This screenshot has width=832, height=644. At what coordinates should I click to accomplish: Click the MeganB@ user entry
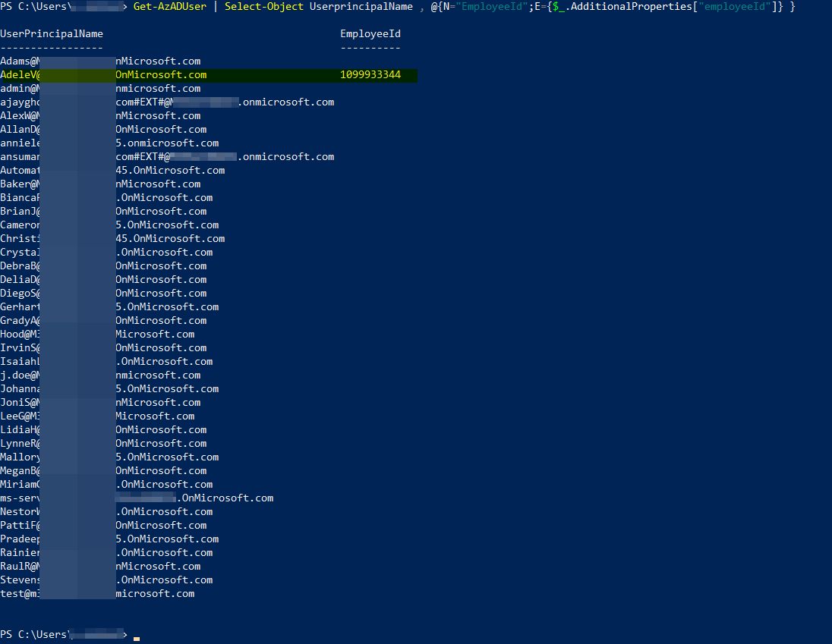(x=103, y=471)
